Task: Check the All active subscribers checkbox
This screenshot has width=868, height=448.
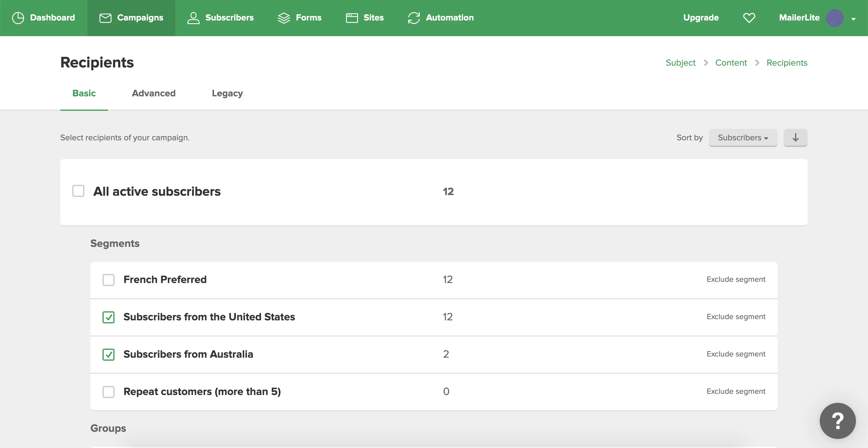Action: pos(78,191)
